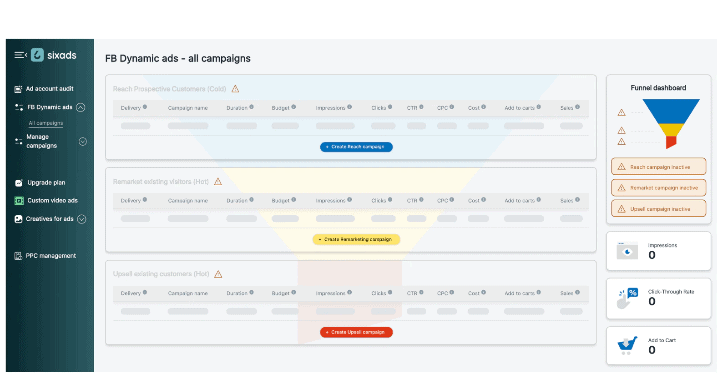Expand the Manage campaigns chevron

point(83,142)
